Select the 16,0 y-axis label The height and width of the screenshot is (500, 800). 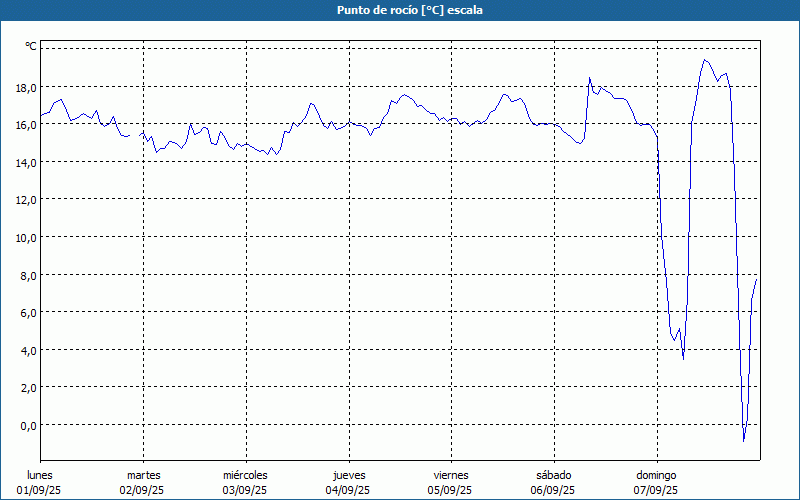26,124
